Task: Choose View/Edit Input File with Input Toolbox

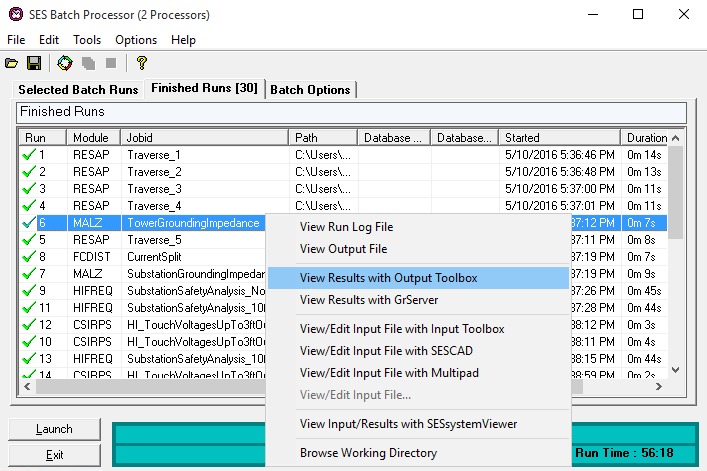Action: [418, 329]
